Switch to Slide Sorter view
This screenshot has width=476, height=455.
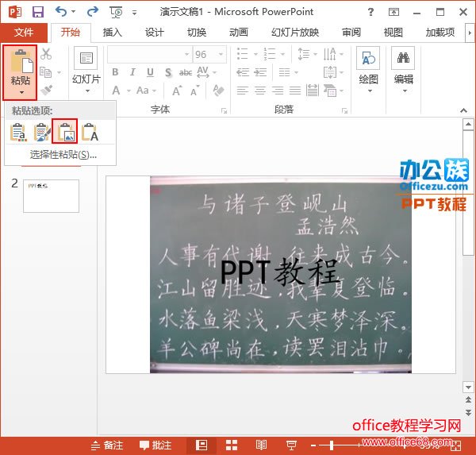(x=232, y=445)
